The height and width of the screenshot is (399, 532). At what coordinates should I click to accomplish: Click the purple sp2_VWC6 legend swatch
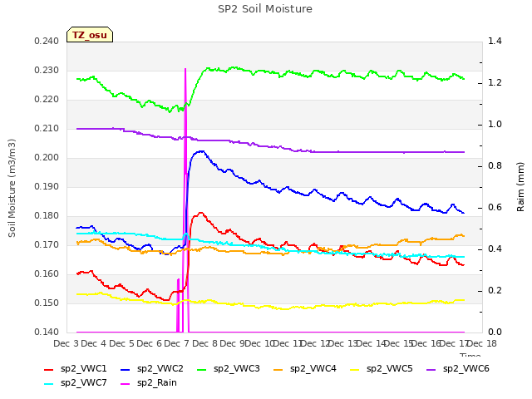(x=431, y=369)
